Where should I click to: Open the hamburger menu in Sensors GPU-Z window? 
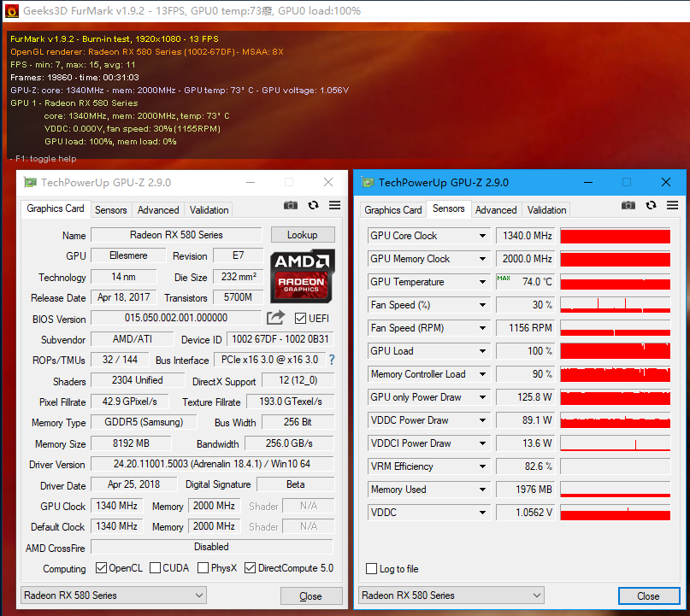(x=672, y=205)
